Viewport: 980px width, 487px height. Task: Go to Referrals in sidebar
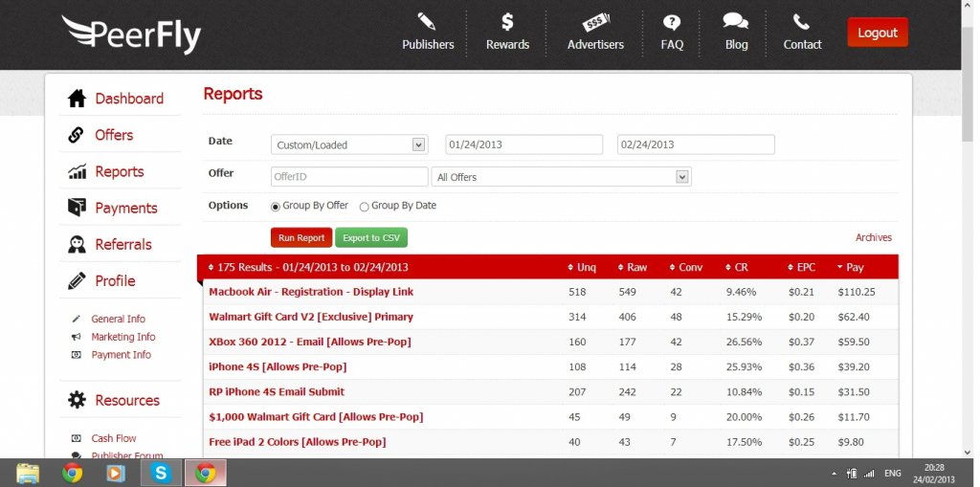[123, 244]
